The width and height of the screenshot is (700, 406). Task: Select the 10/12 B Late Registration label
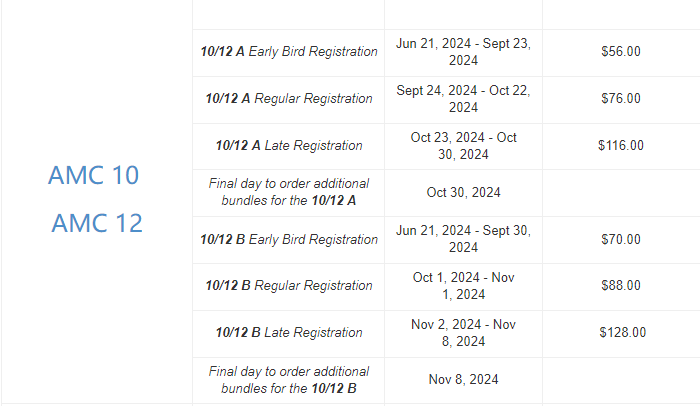coord(289,333)
